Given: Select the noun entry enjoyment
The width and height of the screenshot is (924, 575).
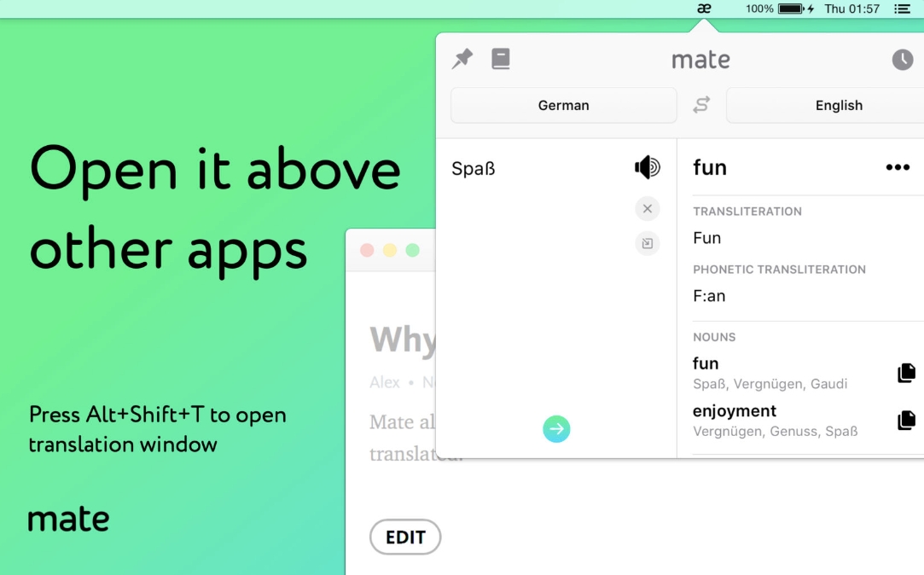Looking at the screenshot, I should [735, 410].
